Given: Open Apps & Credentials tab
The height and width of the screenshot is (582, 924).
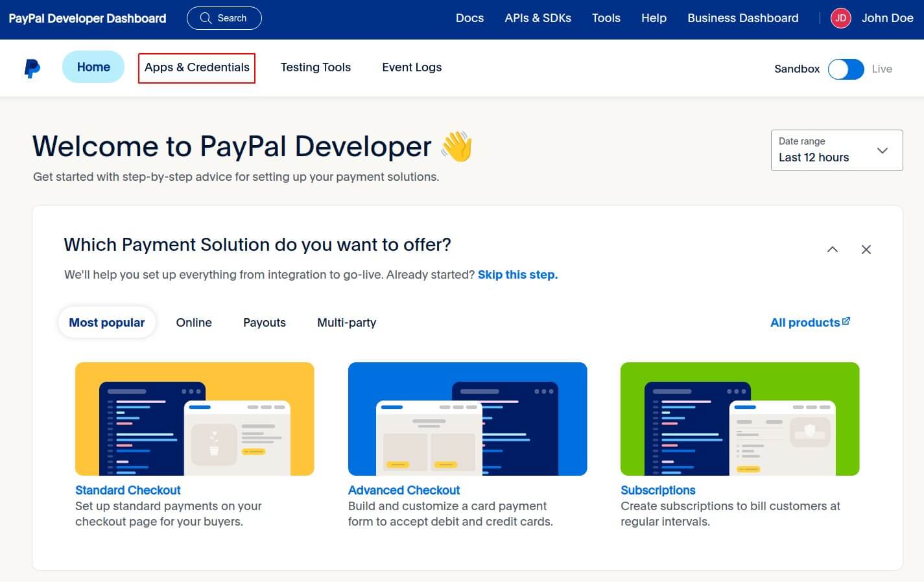Looking at the screenshot, I should (x=196, y=67).
